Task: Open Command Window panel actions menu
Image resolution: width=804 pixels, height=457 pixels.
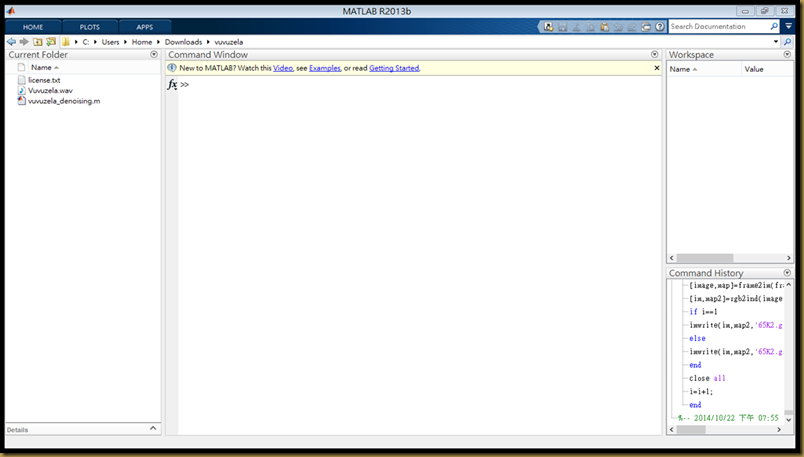Action: [x=654, y=54]
